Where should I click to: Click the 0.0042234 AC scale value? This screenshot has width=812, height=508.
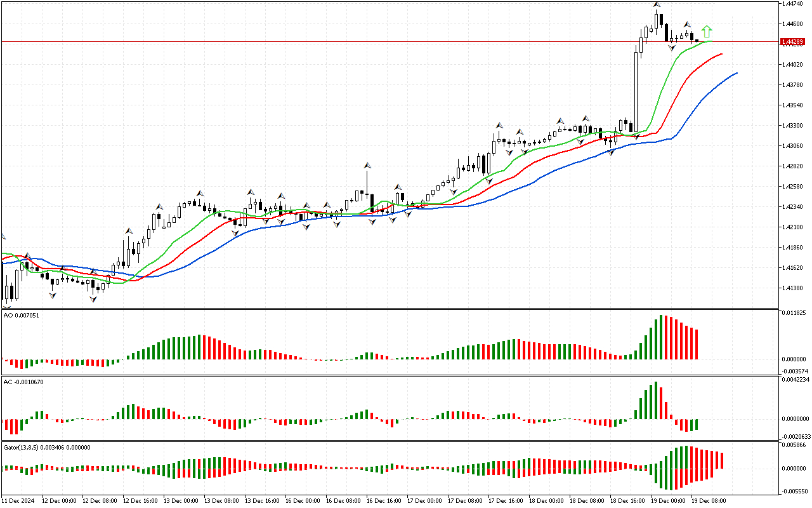point(796,380)
